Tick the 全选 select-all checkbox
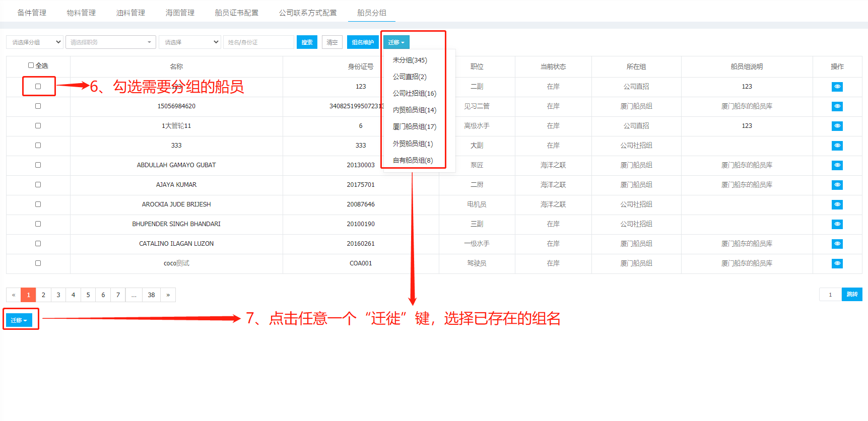This screenshot has width=868, height=421. 31,65
